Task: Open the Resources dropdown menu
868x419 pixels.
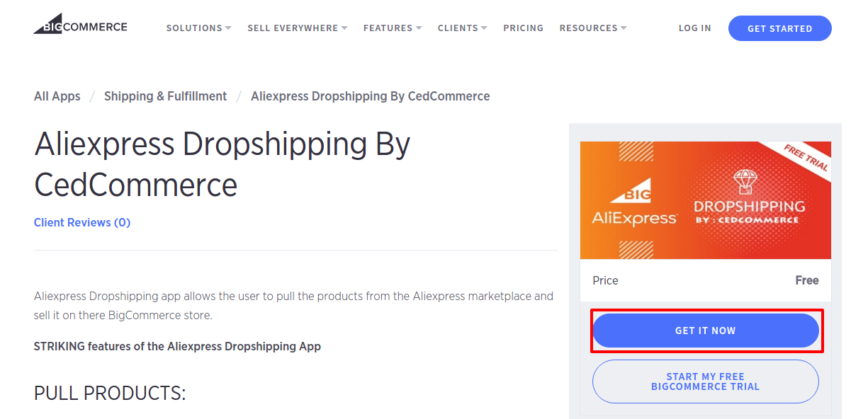Action: point(593,28)
